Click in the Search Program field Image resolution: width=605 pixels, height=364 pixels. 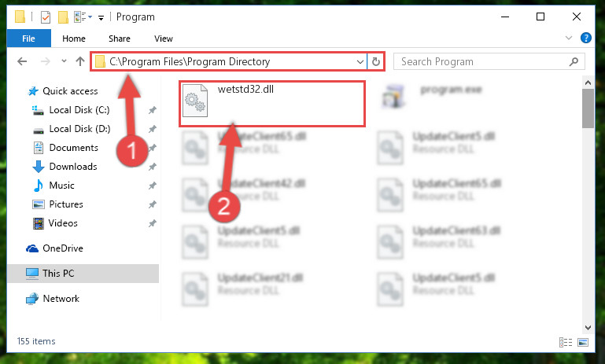coord(483,61)
